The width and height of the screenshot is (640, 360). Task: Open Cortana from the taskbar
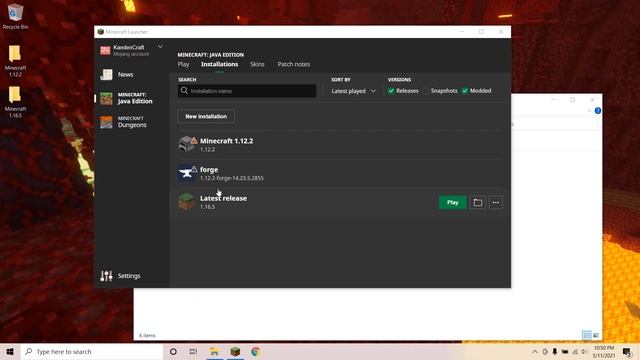coord(173,351)
